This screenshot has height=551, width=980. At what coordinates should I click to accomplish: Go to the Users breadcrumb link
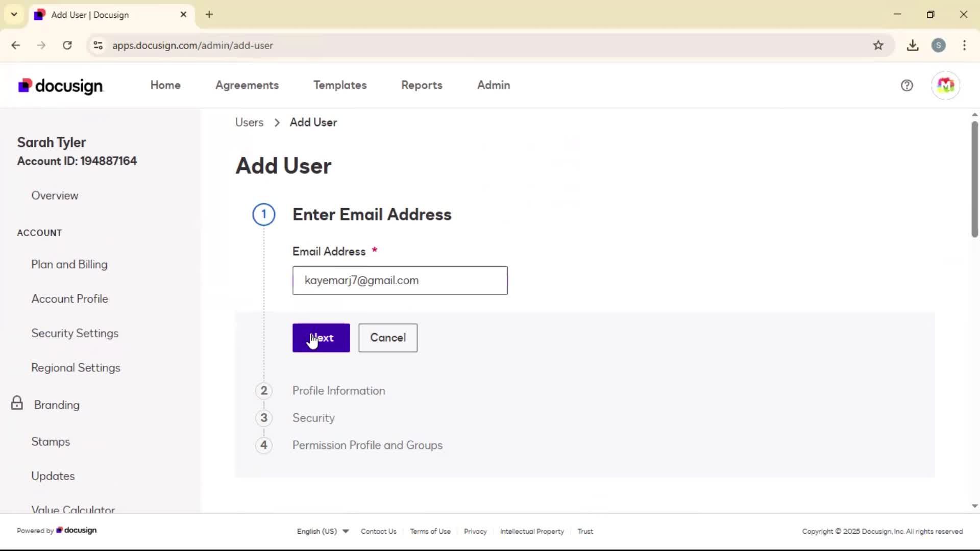[249, 122]
